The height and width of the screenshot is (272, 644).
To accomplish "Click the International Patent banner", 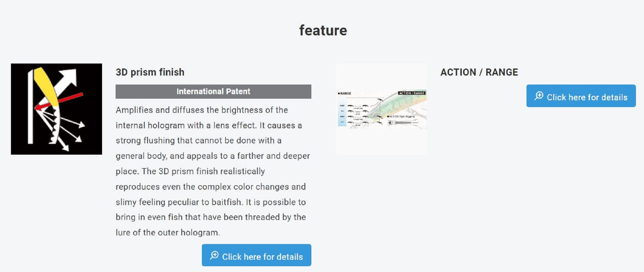I will pyautogui.click(x=213, y=92).
